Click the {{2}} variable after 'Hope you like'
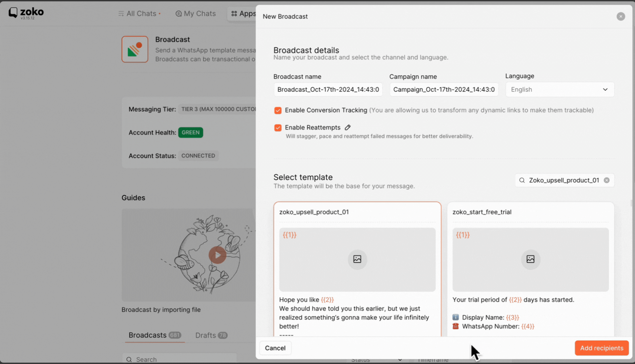The width and height of the screenshot is (635, 364). 327,300
